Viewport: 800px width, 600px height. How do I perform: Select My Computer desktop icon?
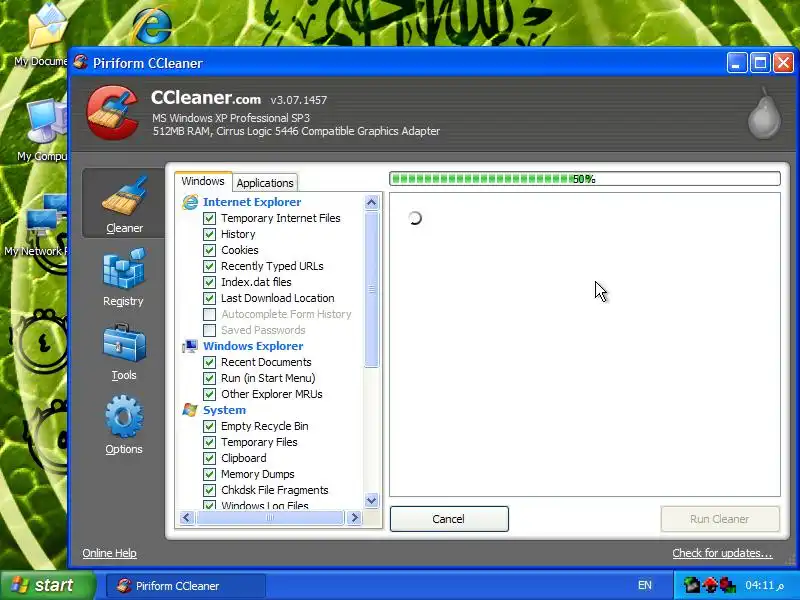(45, 130)
